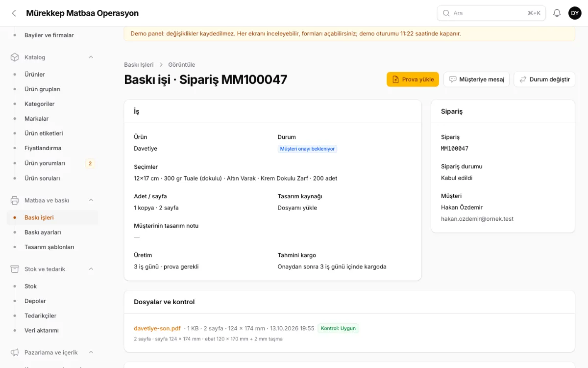Go to Ürün grupları
588x368 pixels.
pyautogui.click(x=53, y=89)
